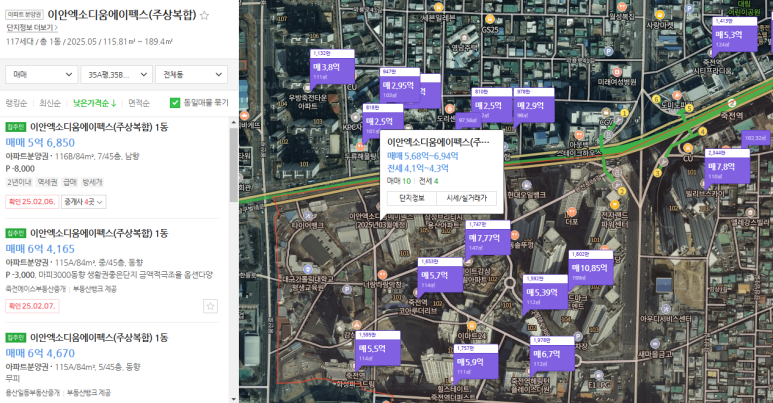Viewport: 773px width, 403px height.
Task: Click the 급매 tag on first listing
Action: click(70, 182)
